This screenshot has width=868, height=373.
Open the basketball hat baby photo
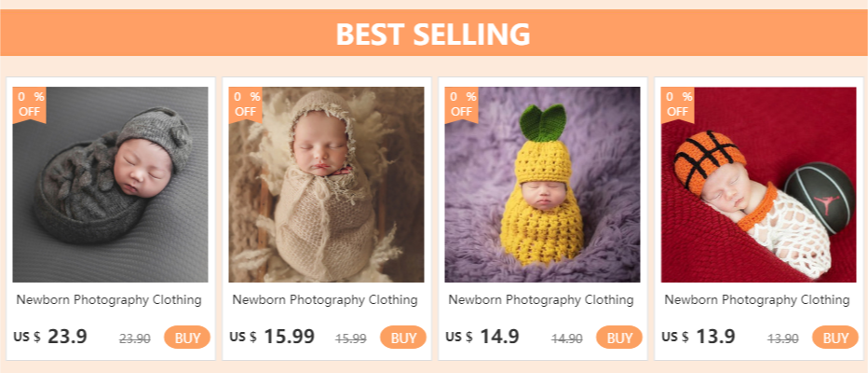pyautogui.click(x=758, y=186)
